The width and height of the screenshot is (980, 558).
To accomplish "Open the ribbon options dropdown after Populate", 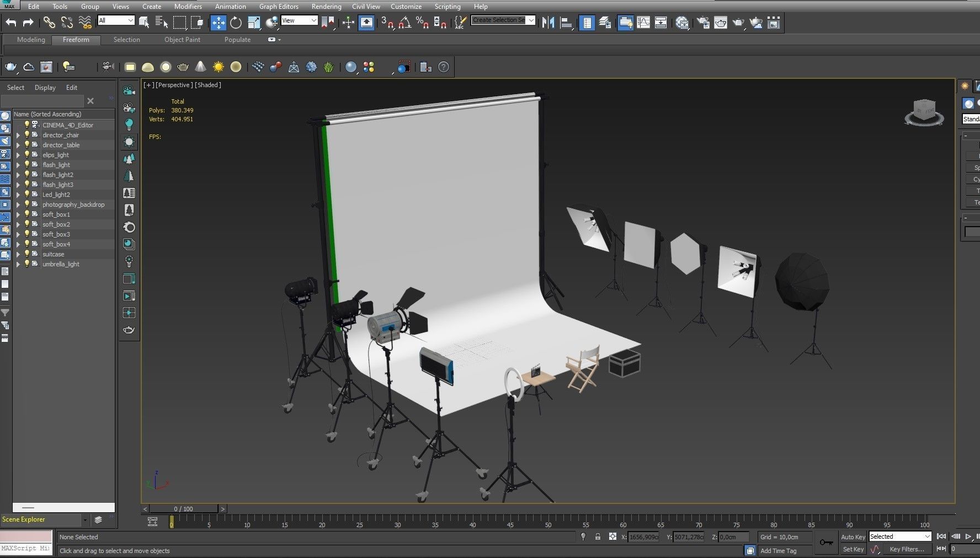I will pyautogui.click(x=274, y=40).
